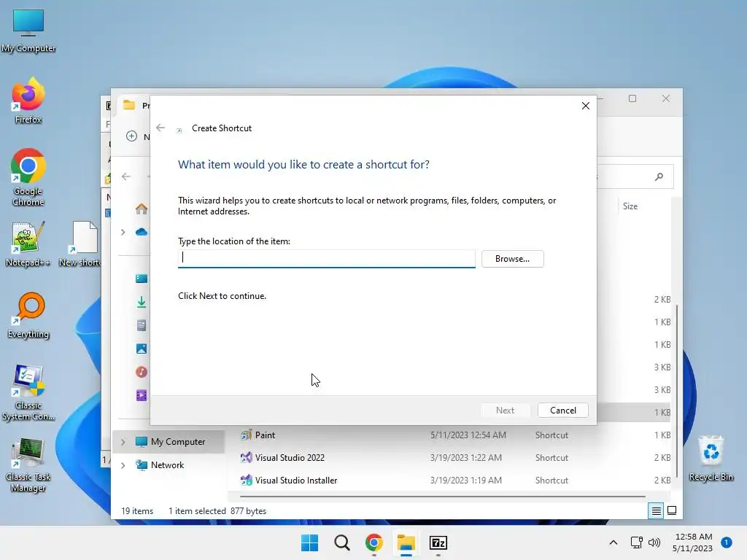Screen dimensions: 747x560
Task: Show hidden system tray icons
Action: 613,542
